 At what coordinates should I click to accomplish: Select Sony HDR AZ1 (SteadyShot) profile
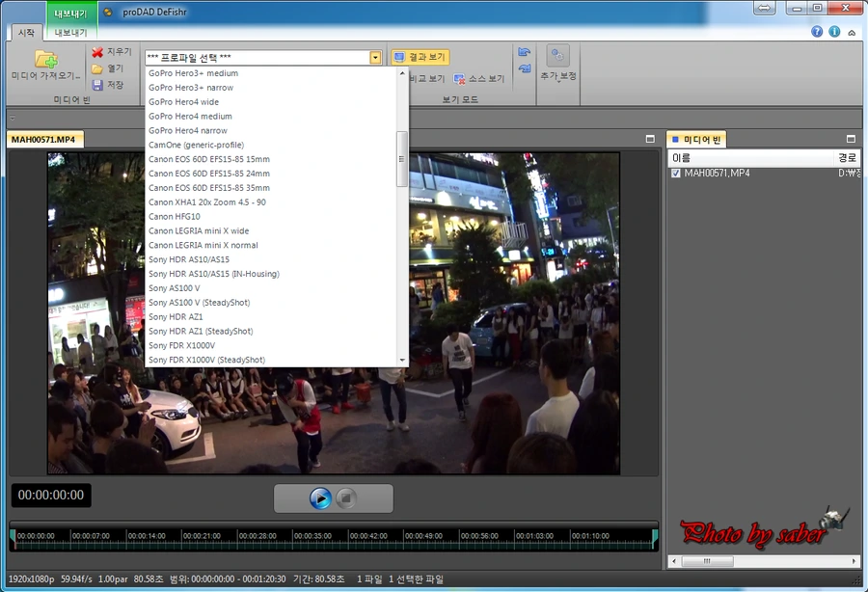[201, 332]
